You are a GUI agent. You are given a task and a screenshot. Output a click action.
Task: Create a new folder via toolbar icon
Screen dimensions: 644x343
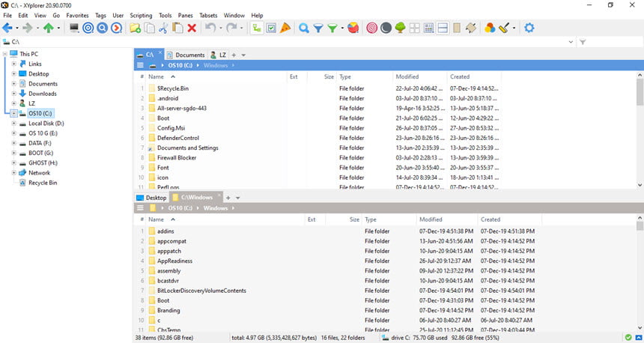click(135, 28)
